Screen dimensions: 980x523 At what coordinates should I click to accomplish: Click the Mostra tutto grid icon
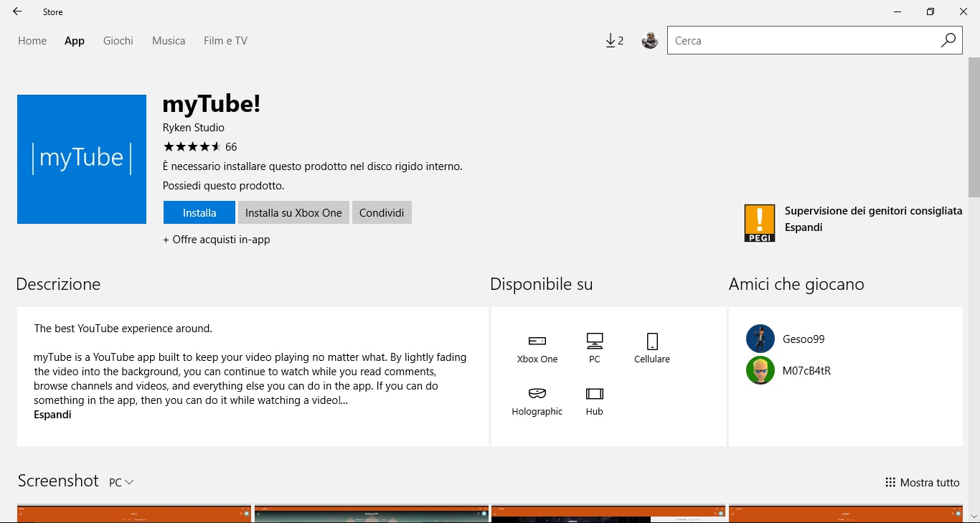click(890, 483)
